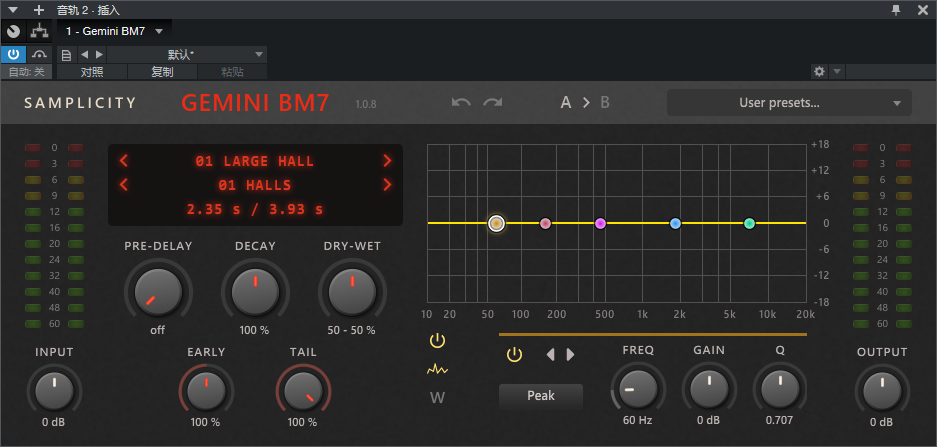The image size is (937, 447).
Task: Click the OUTPUT gain knob
Action: [882, 392]
